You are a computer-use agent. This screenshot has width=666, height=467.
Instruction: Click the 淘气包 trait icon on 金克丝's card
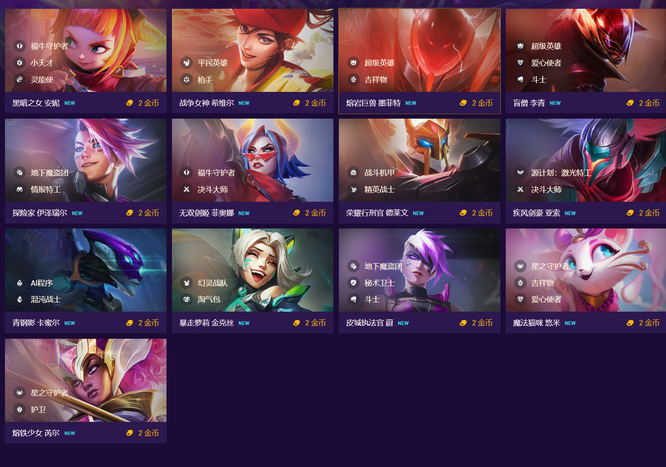pos(186,300)
